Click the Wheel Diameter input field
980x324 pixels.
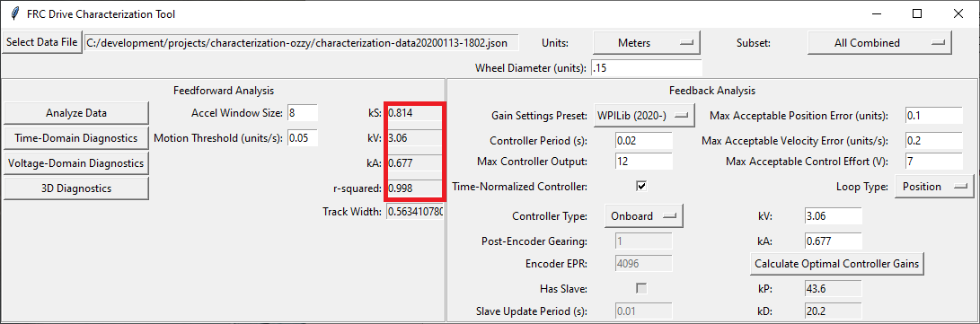click(646, 67)
